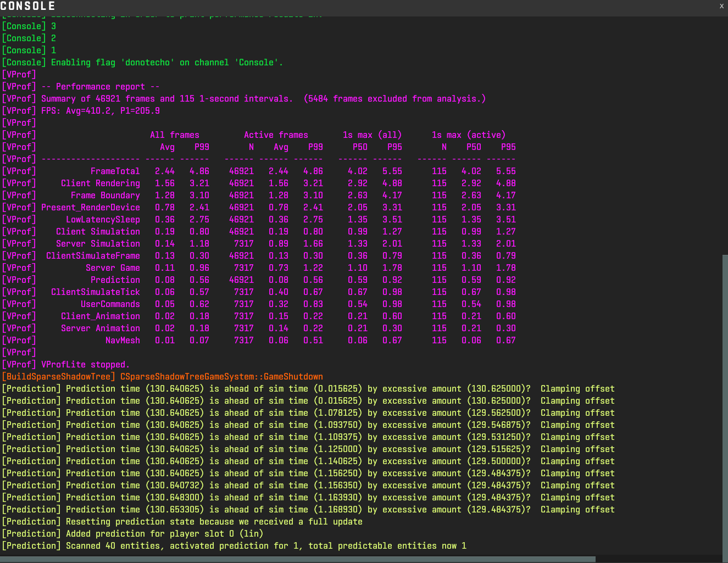The width and height of the screenshot is (728, 563).
Task: Select the FPS Avg=410.2 line
Action: tap(101, 111)
